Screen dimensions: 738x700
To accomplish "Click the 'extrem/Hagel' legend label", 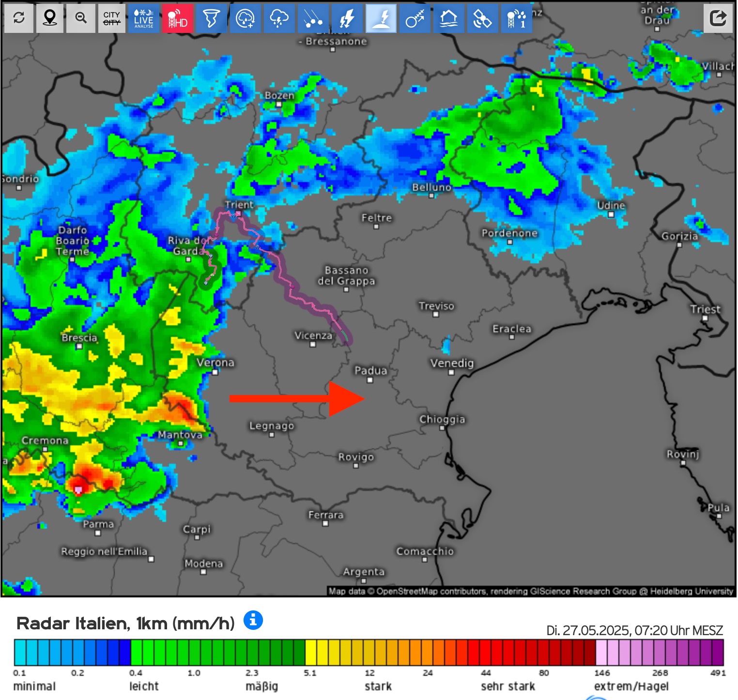I will (631, 686).
